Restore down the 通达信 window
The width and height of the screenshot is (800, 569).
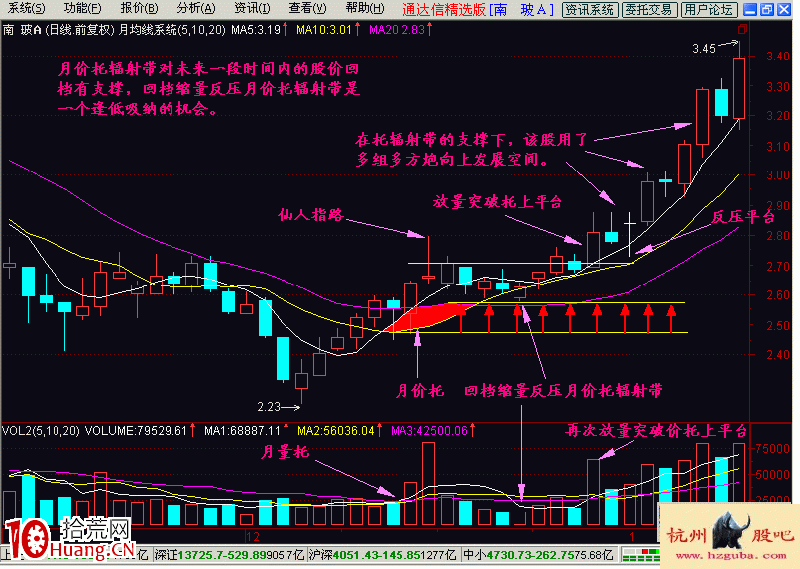pos(766,9)
